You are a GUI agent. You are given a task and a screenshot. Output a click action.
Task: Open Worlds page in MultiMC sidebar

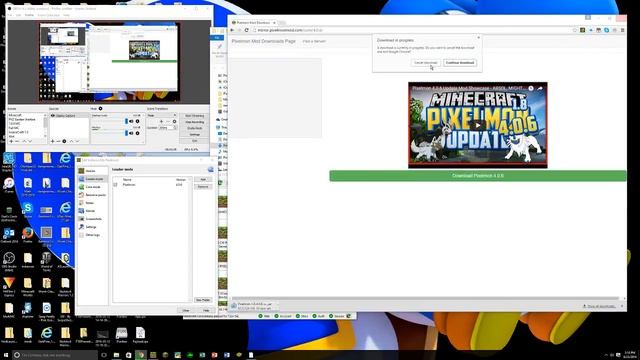[x=93, y=211]
